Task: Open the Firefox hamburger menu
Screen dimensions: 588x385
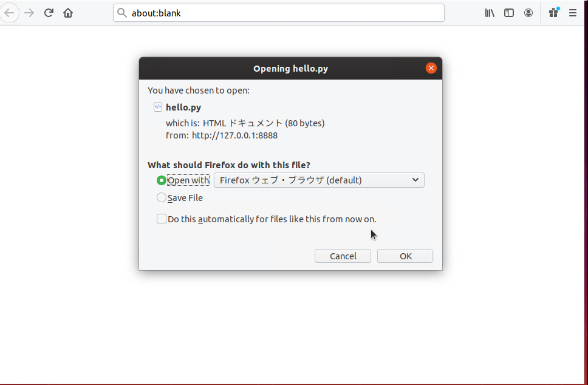Action: coord(573,13)
